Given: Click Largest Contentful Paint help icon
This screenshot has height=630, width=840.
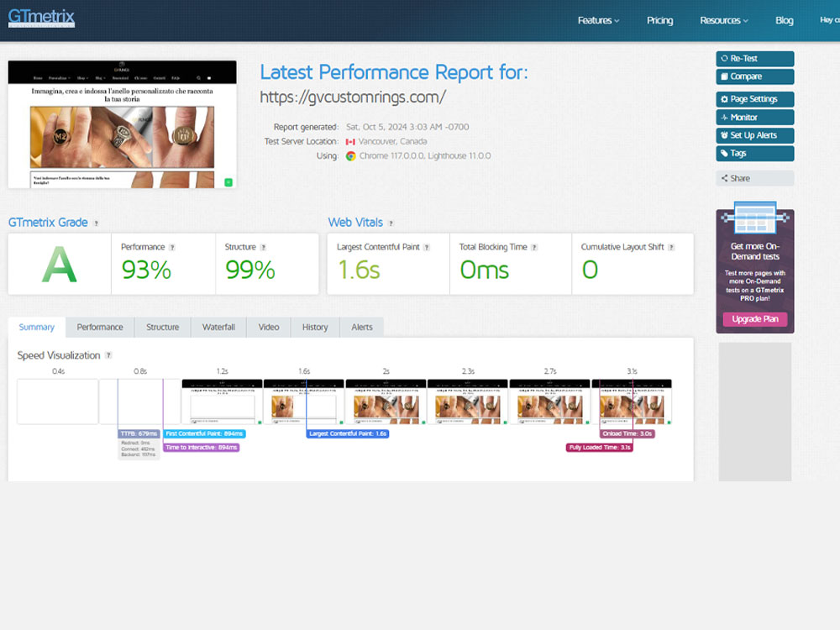Looking at the screenshot, I should click(427, 248).
